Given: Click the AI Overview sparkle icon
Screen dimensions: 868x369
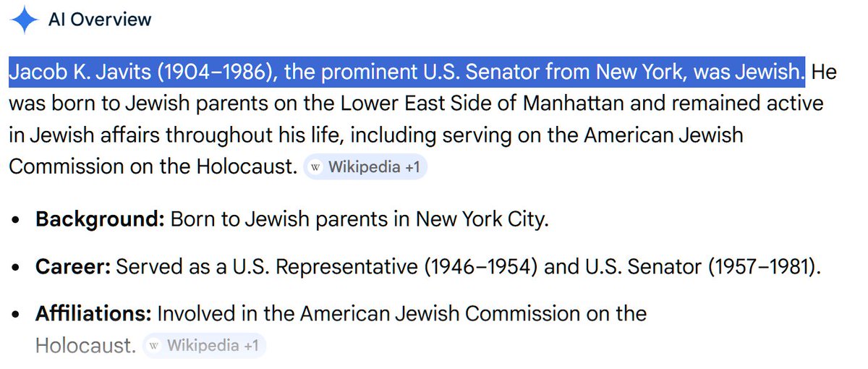Looking at the screenshot, I should tap(25, 20).
